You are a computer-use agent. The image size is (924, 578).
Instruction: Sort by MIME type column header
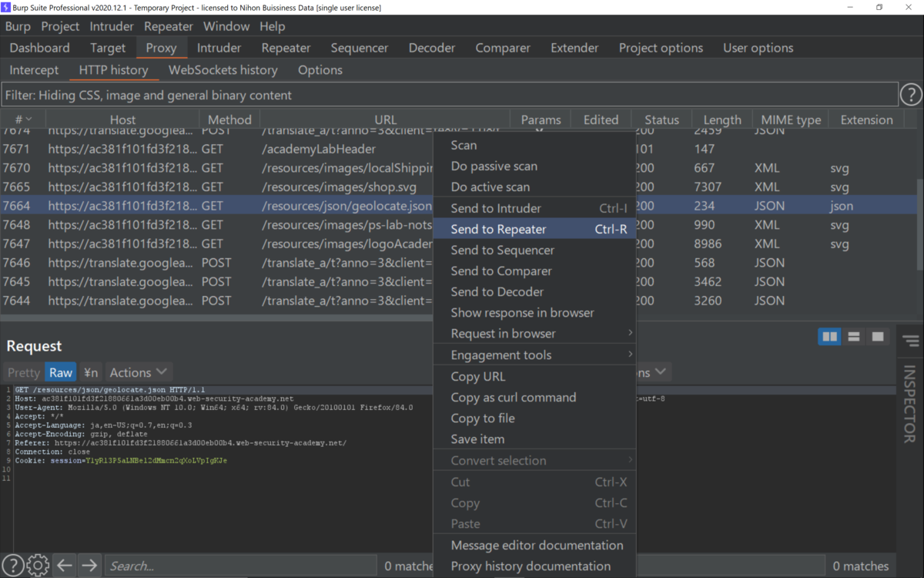(x=791, y=119)
